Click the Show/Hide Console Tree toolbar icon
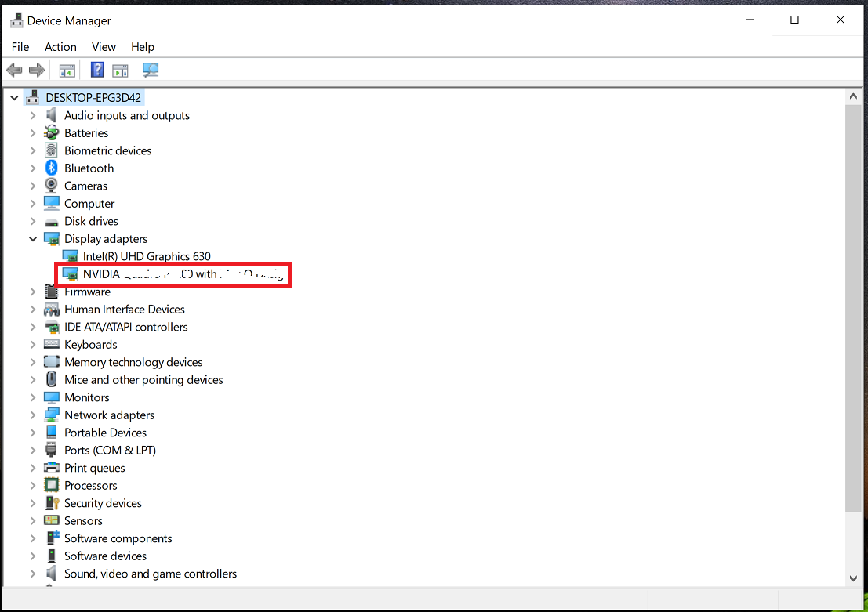 [x=67, y=71]
